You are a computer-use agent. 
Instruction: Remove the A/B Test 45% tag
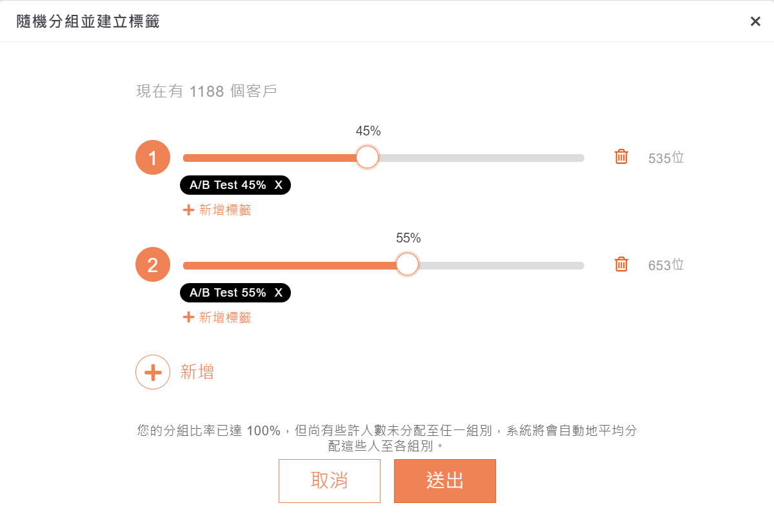pyautogui.click(x=279, y=185)
